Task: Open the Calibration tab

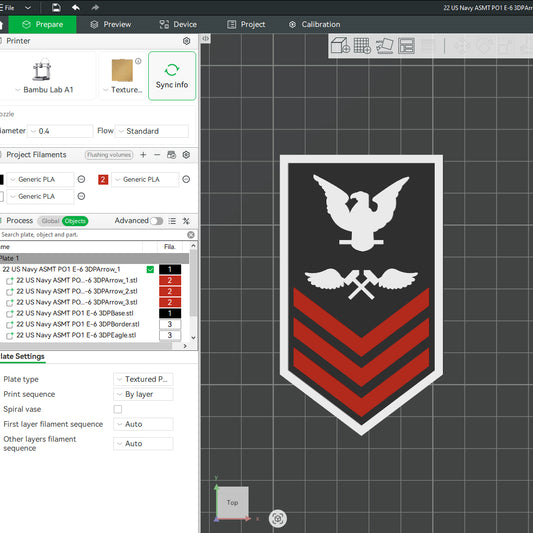Action: (314, 24)
